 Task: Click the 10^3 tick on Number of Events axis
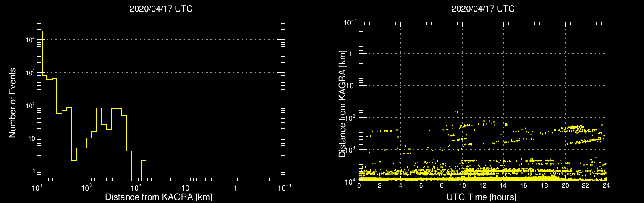pos(30,72)
